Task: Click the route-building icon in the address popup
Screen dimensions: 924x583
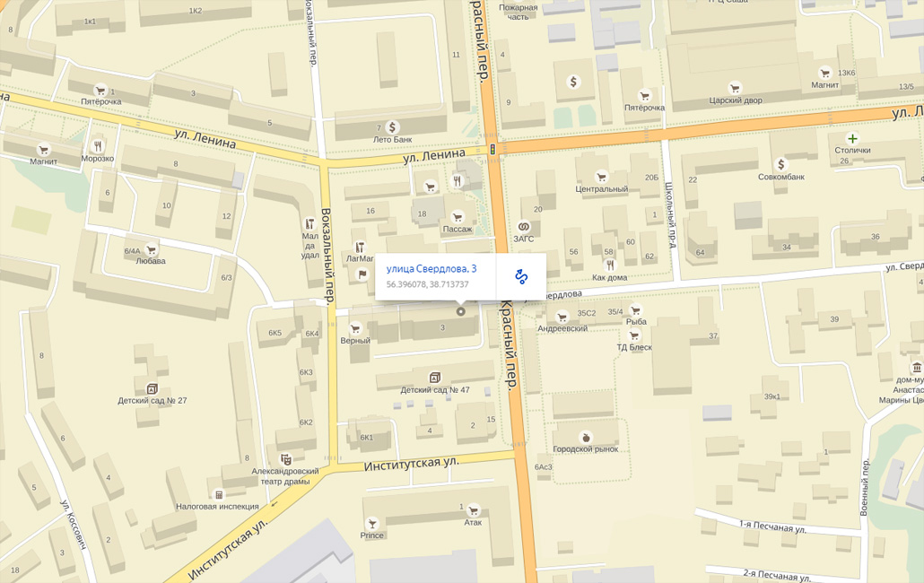Action: [521, 276]
